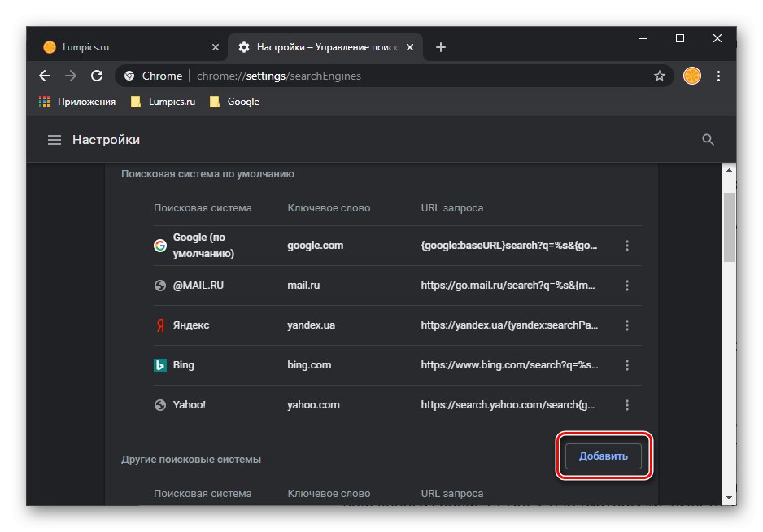Open the Приложения apps shortcut
This screenshot has height=532, width=763.
click(77, 102)
